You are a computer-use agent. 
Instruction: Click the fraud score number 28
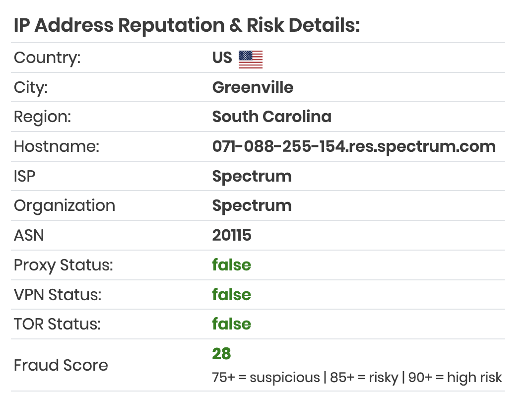coord(221,354)
